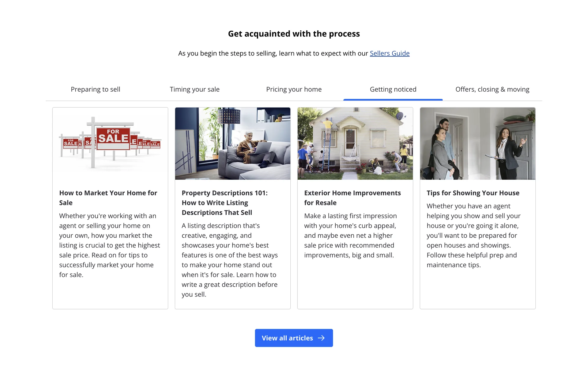
Task: Select the Timing your sale tab
Action: (195, 89)
